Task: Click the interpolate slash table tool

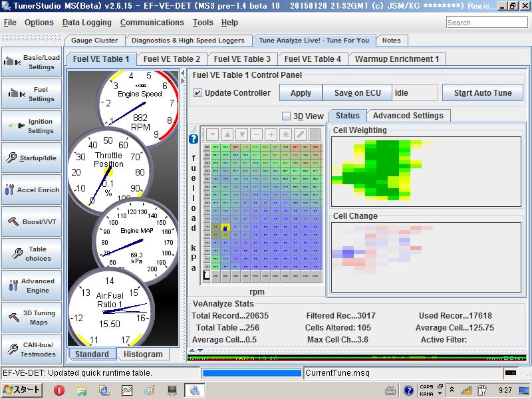Action: [x=301, y=135]
